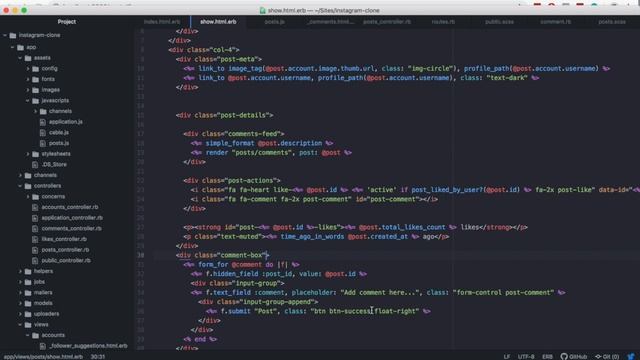Click the application.js file icon
Screen dimensions: 640x360
(x=42, y=122)
